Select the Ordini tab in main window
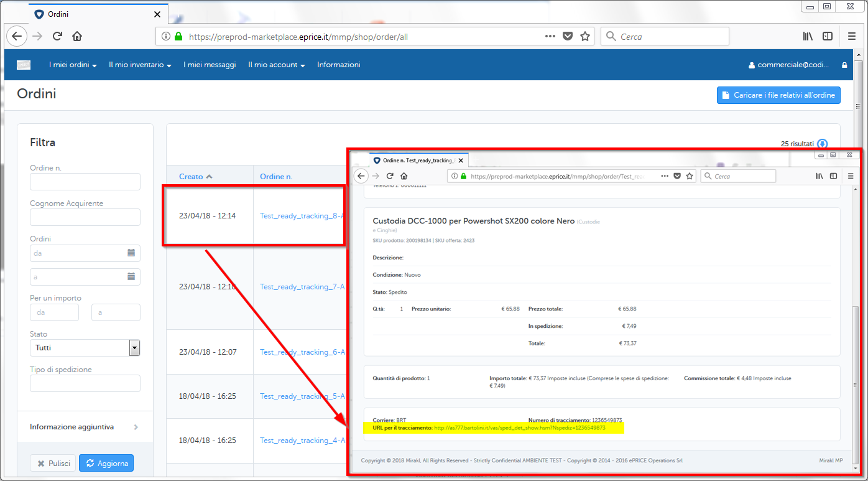 click(x=98, y=14)
